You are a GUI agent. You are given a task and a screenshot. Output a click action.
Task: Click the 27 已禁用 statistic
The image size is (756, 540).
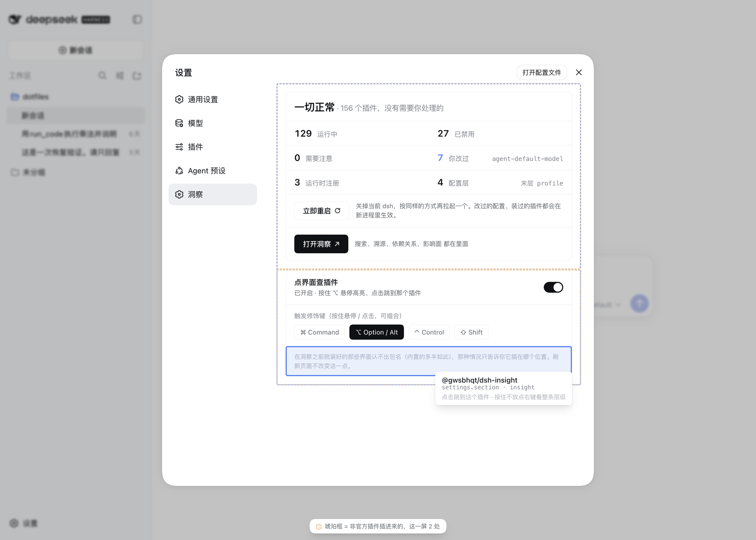click(x=456, y=134)
